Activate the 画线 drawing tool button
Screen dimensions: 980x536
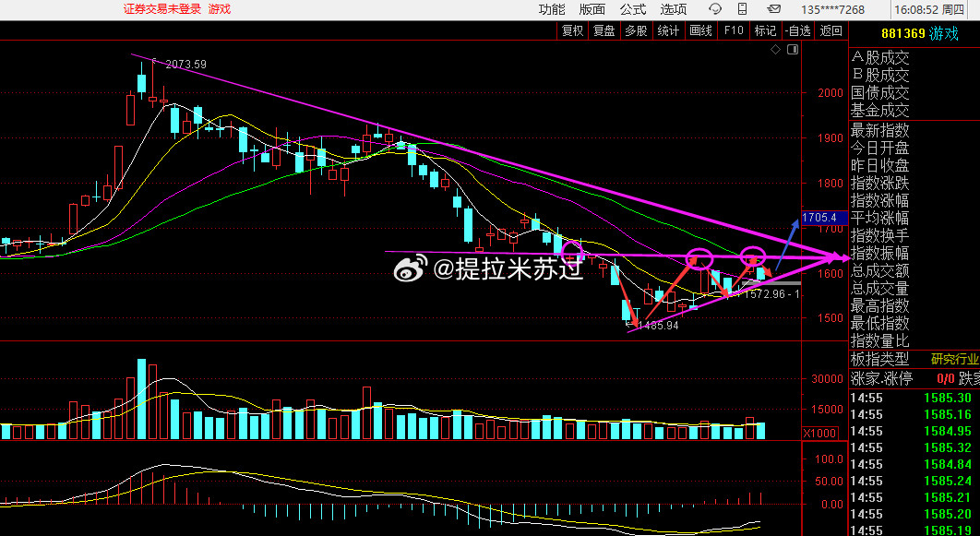coord(700,30)
